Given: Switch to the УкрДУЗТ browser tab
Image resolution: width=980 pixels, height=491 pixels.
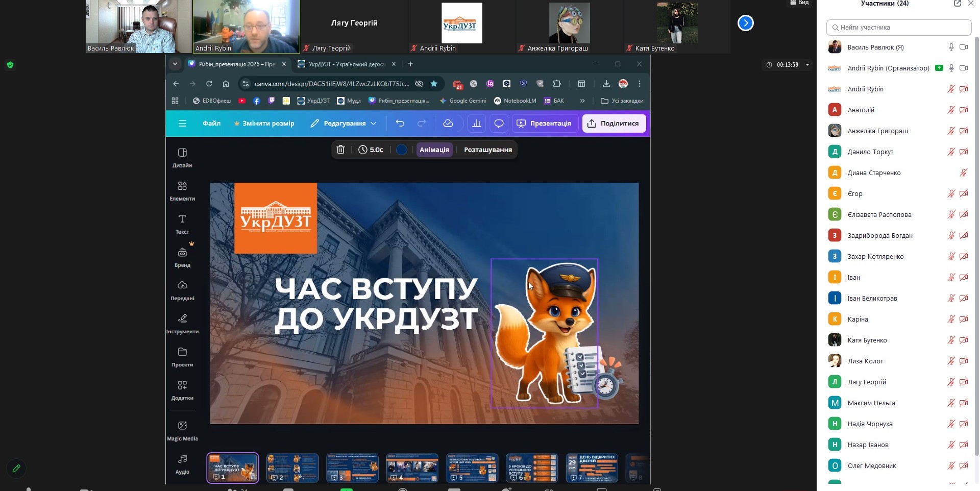Looking at the screenshot, I should (340, 64).
